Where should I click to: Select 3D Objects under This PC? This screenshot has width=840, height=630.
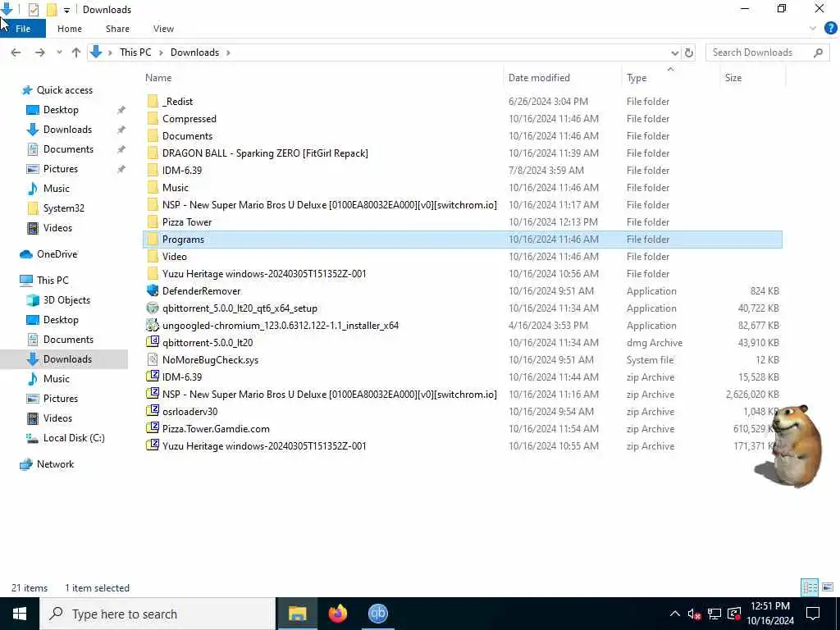[66, 300]
